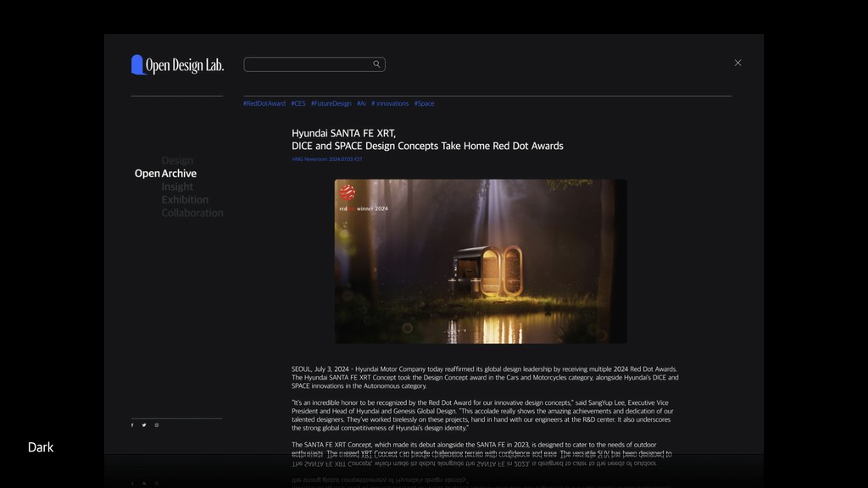The height and width of the screenshot is (488, 868).
Task: Select Collaboration in the side menu
Action: pyautogui.click(x=192, y=213)
